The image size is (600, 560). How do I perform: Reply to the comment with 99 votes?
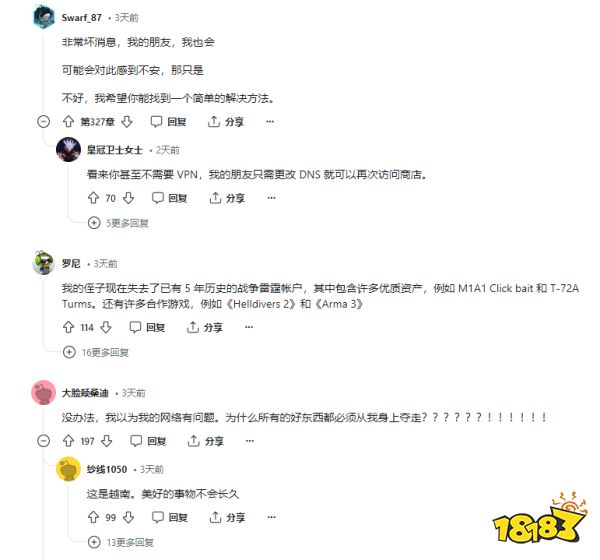pyautogui.click(x=170, y=517)
